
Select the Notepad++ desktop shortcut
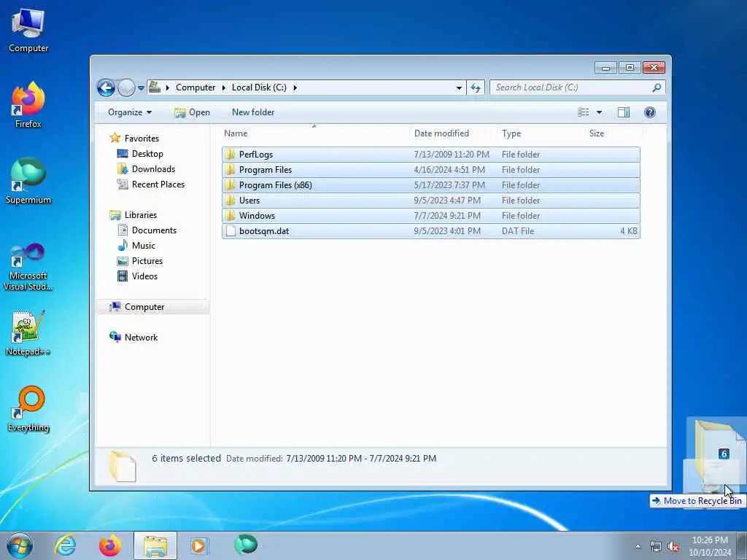[28, 333]
